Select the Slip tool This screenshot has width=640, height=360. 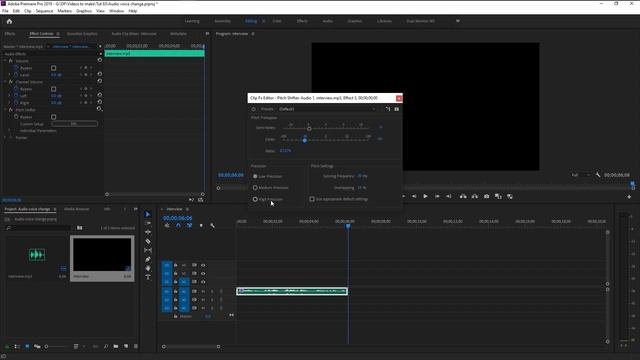coord(148,250)
